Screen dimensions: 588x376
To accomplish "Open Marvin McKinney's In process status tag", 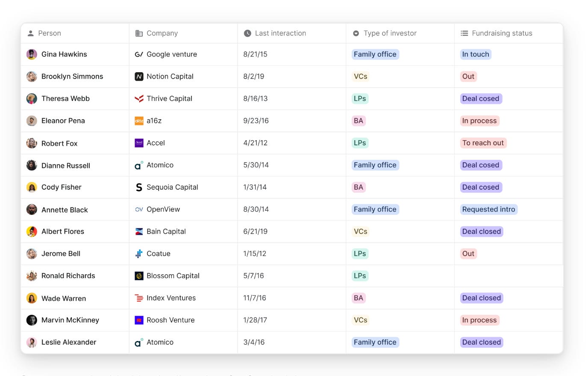I will (x=479, y=320).
